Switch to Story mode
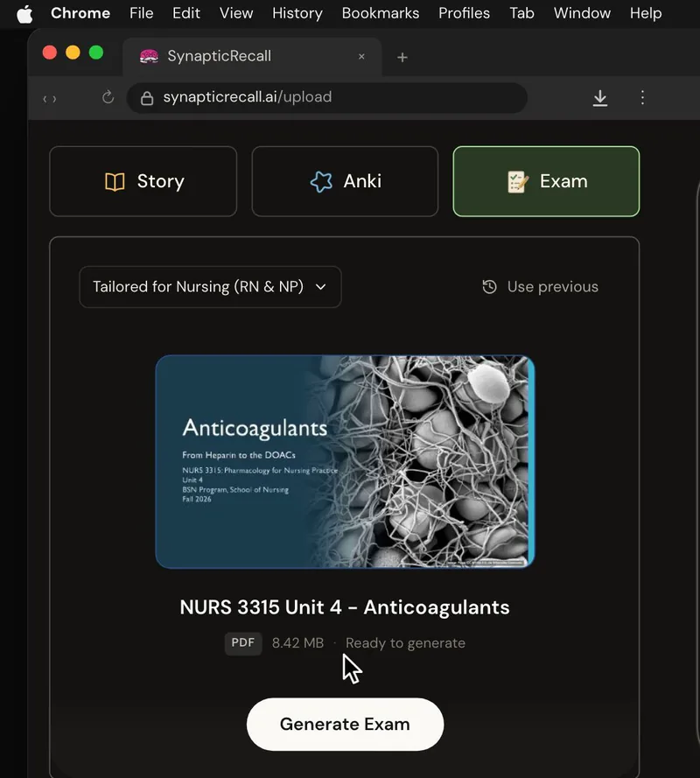 coord(143,182)
